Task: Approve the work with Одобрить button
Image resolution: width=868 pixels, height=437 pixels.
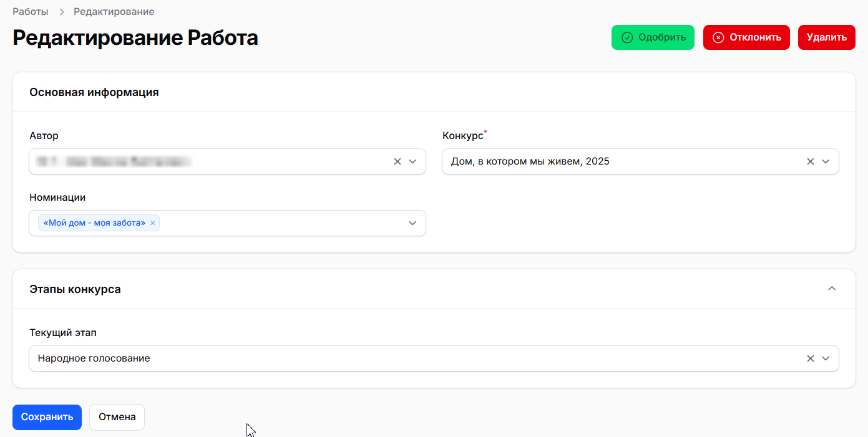Action: (x=653, y=37)
